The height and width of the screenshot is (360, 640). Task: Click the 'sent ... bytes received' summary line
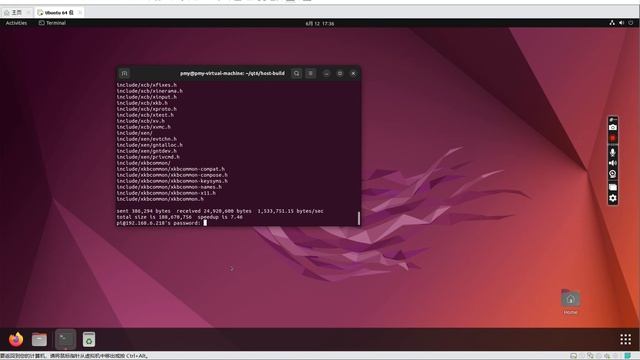point(220,211)
